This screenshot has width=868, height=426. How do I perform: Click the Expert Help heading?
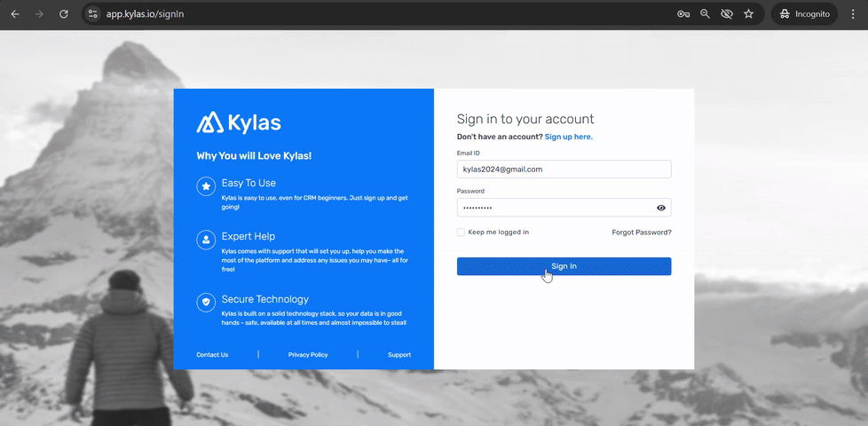248,236
